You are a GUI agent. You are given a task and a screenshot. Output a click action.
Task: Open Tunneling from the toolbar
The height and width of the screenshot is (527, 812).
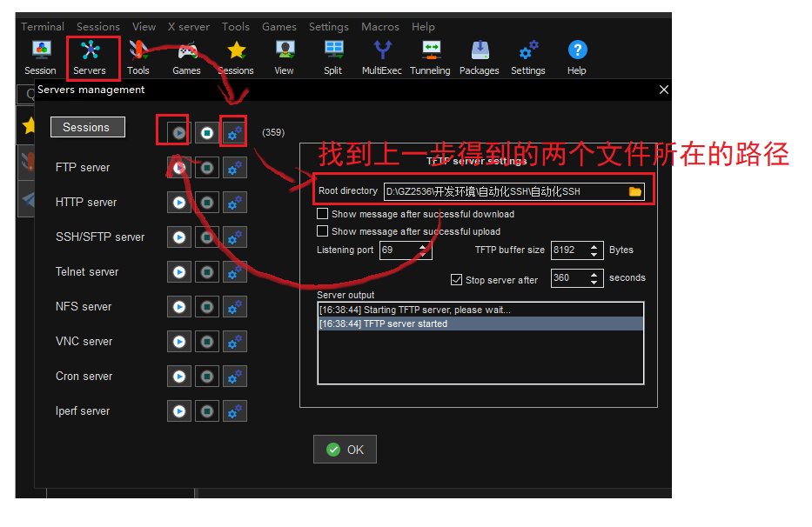click(430, 58)
